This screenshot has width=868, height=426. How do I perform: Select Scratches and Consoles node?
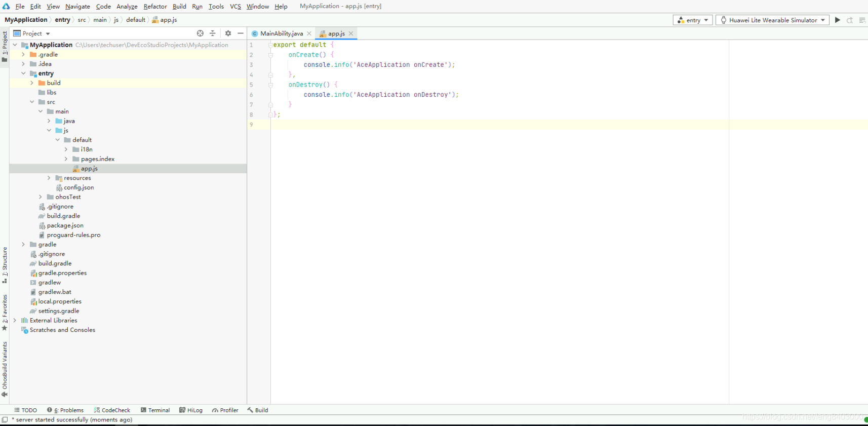tap(62, 330)
